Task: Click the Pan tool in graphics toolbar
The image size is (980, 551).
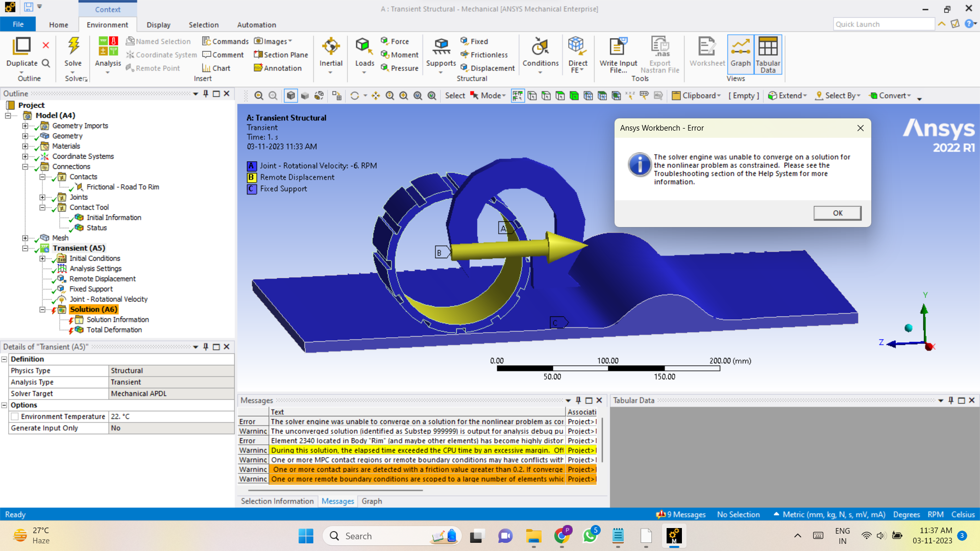Action: [376, 95]
